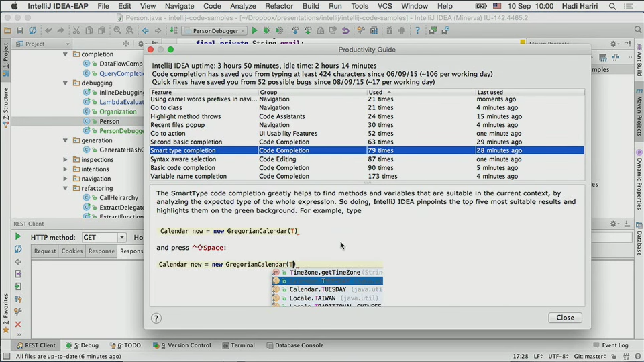Open the PersonDebugger run configuration dropdown

tap(215, 30)
